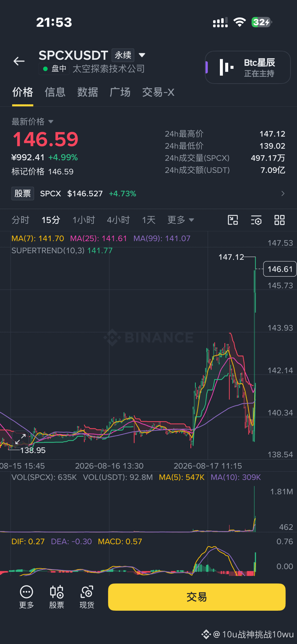297x644 pixels.
Task: Tap the 盘中 market status indicator
Action: [55, 69]
